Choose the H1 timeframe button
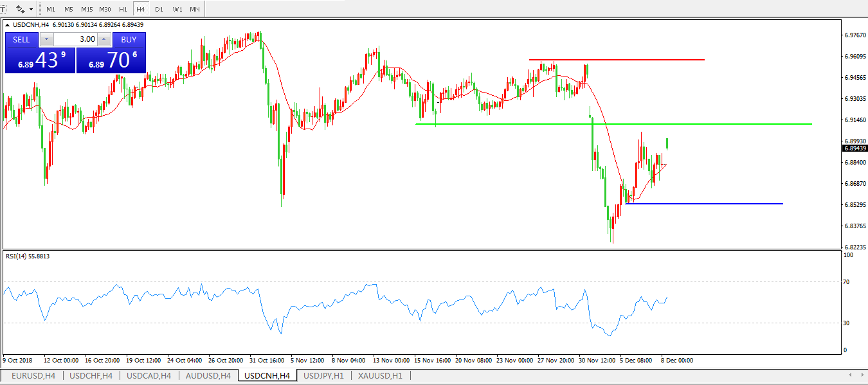Viewport: 868px width, 385px height. pos(123,10)
